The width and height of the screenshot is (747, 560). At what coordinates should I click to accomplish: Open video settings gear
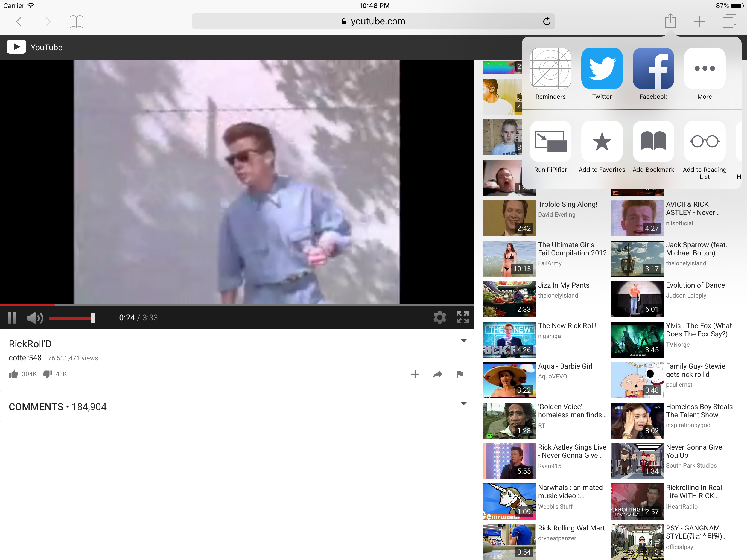click(439, 317)
